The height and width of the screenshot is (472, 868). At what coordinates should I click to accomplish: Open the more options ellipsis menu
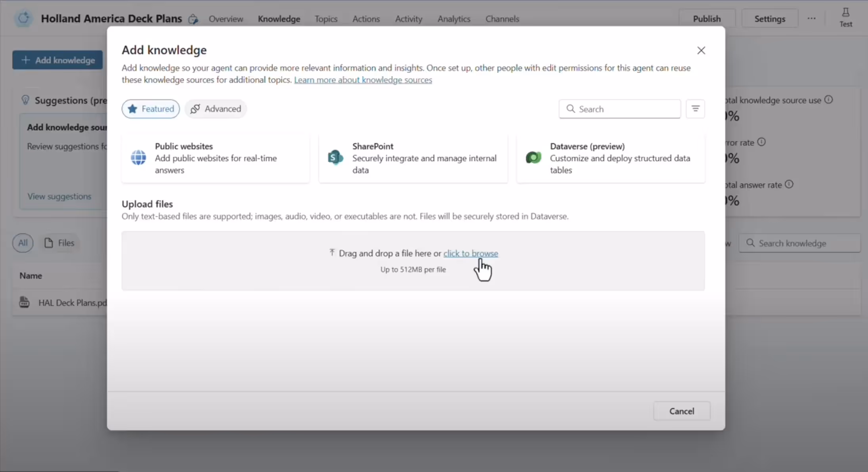[811, 19]
